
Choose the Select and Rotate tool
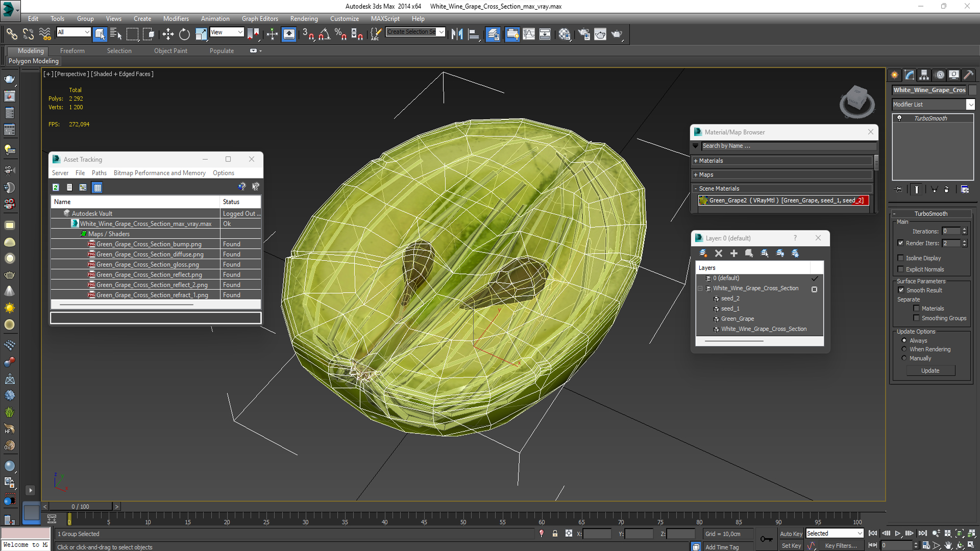point(184,34)
